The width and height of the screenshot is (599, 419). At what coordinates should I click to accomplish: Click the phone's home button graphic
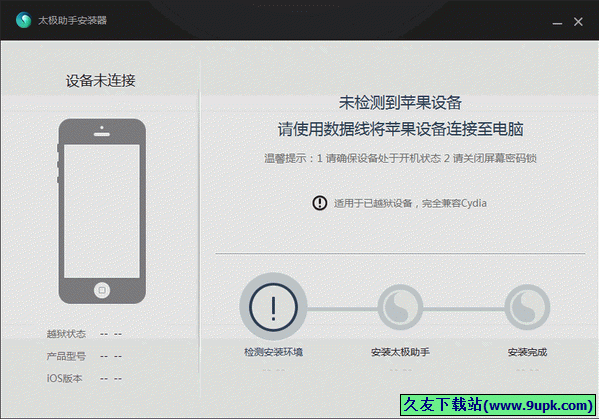[x=102, y=290]
